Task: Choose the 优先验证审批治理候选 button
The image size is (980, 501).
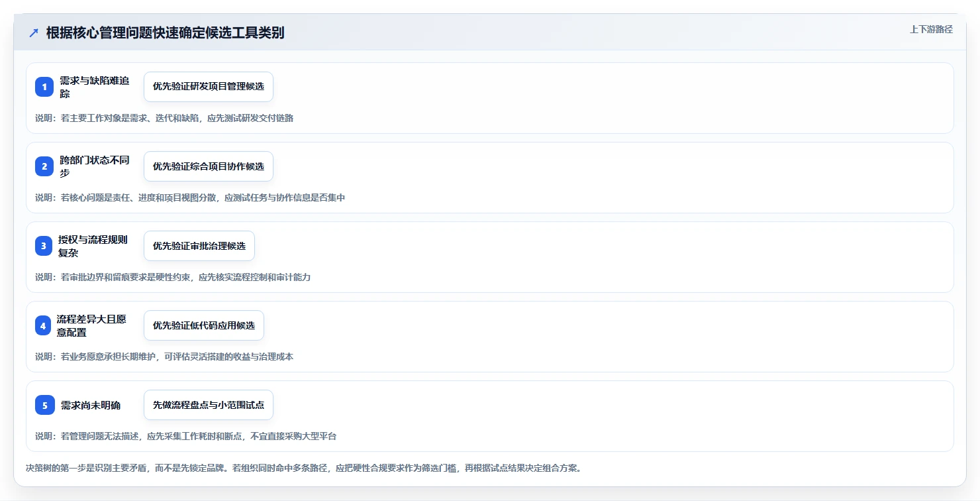Action: click(x=199, y=246)
